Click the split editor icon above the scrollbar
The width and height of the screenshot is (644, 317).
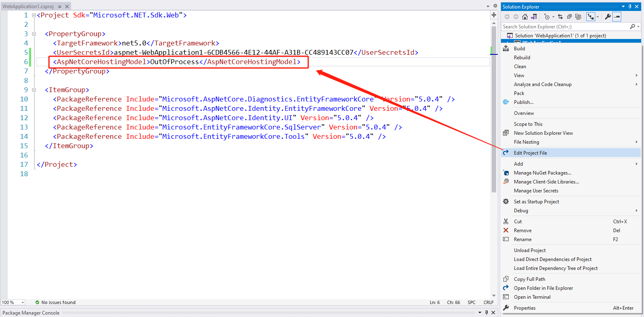[494, 15]
